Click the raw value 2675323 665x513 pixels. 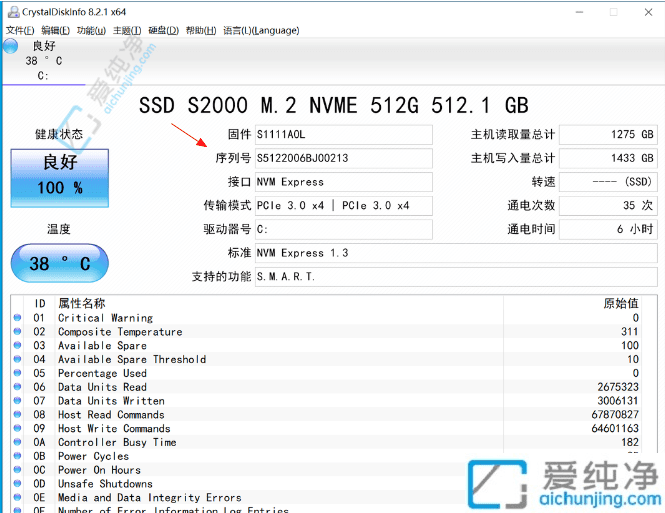[x=618, y=387]
